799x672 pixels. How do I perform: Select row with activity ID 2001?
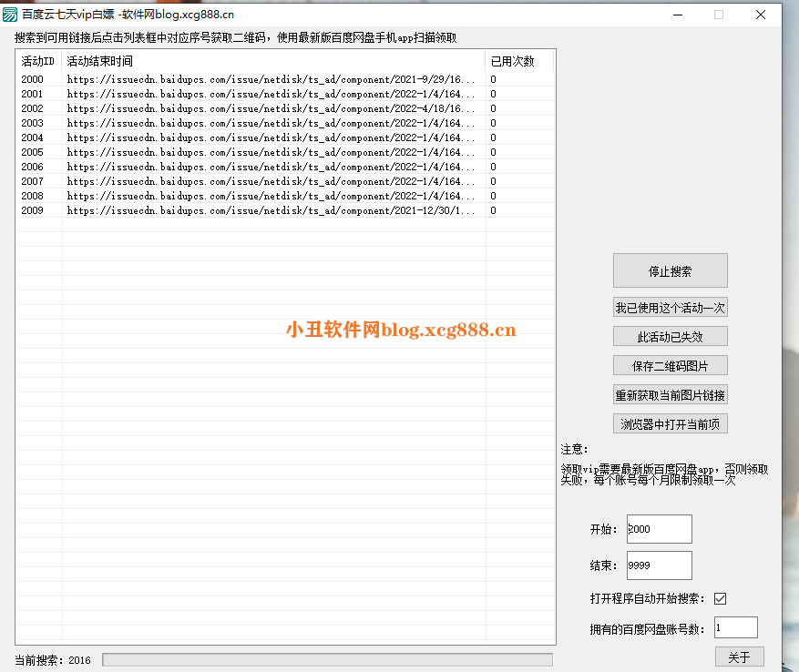click(x=285, y=94)
